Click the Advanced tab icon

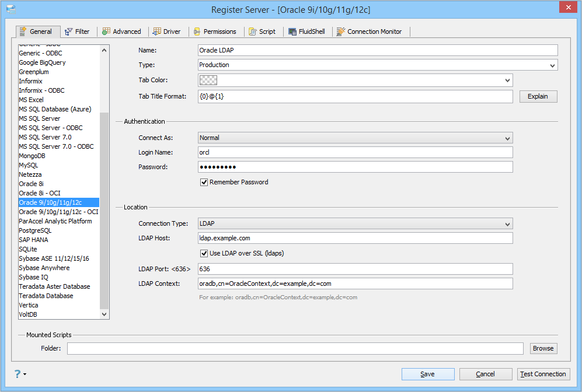[106, 32]
